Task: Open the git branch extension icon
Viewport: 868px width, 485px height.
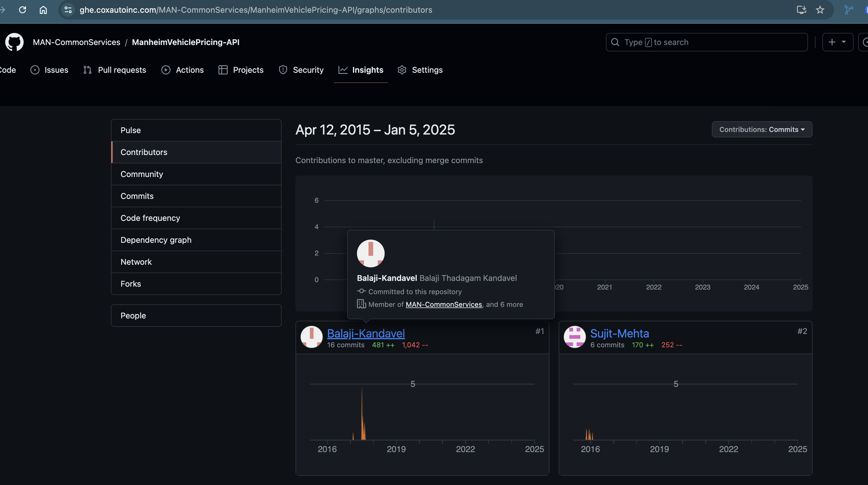Action: click(848, 10)
